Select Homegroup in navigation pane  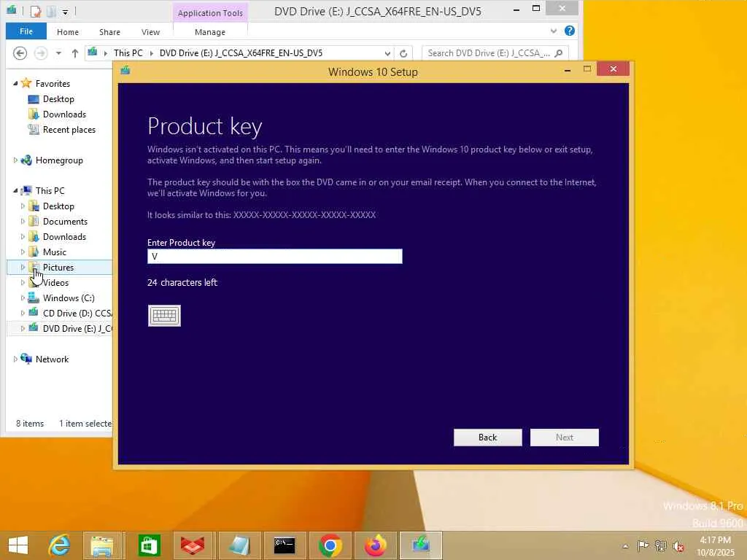[x=59, y=160]
